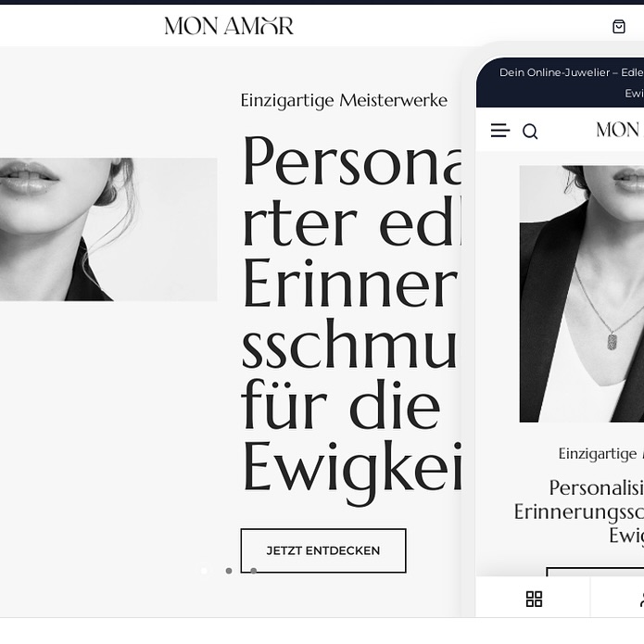Select the third slideshow dot over the button
This screenshot has width=644, height=644.
(253, 571)
